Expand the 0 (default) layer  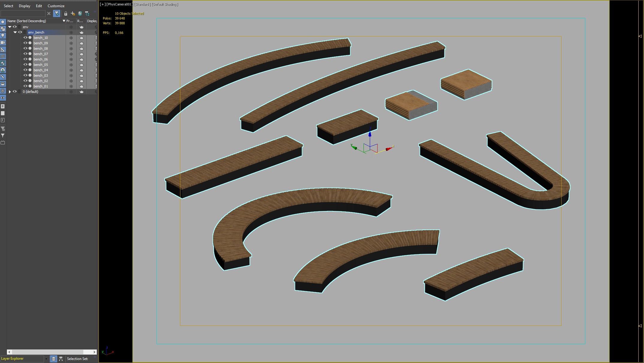click(x=10, y=92)
